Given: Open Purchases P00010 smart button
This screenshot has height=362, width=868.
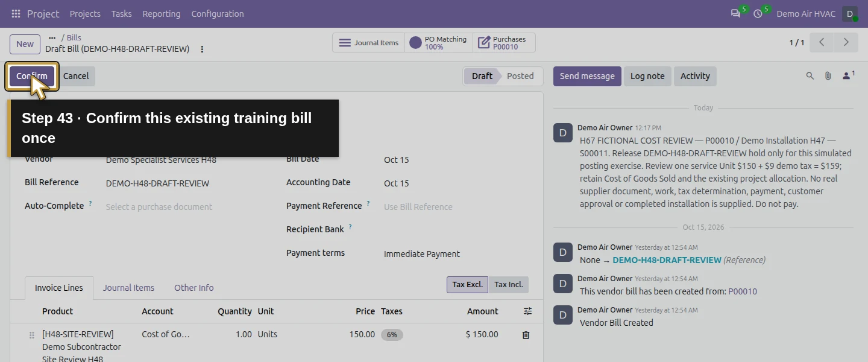Looking at the screenshot, I should (504, 43).
